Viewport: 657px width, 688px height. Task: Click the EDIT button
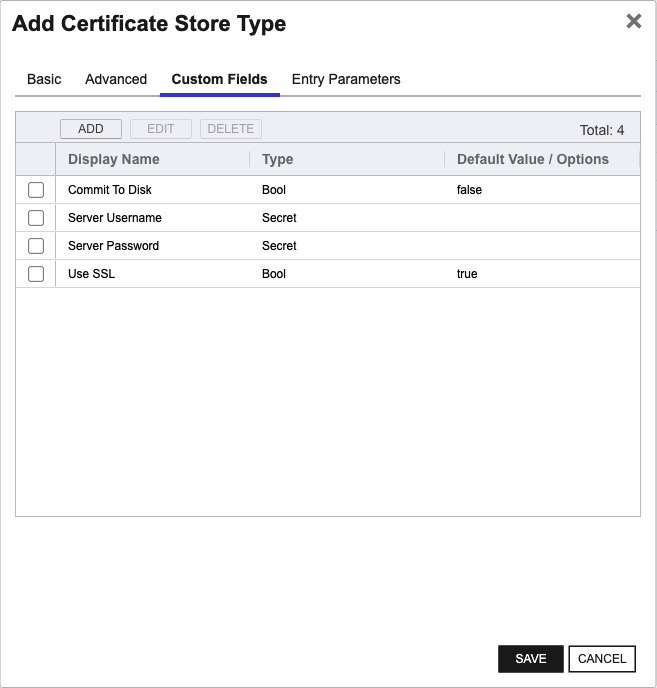161,129
